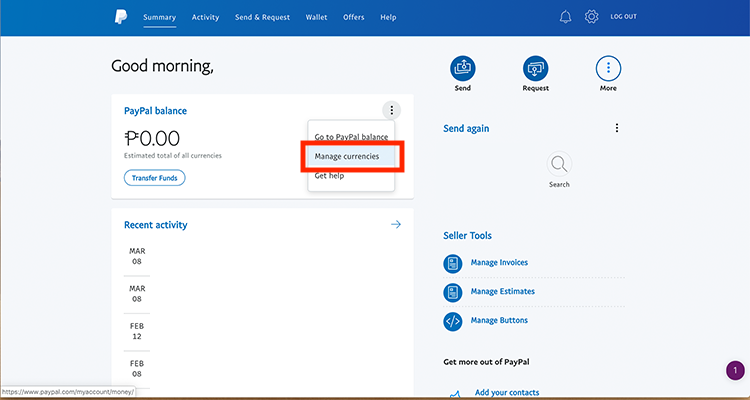Click the ₱0.00 balance amount
This screenshot has width=750, height=400.
click(152, 139)
